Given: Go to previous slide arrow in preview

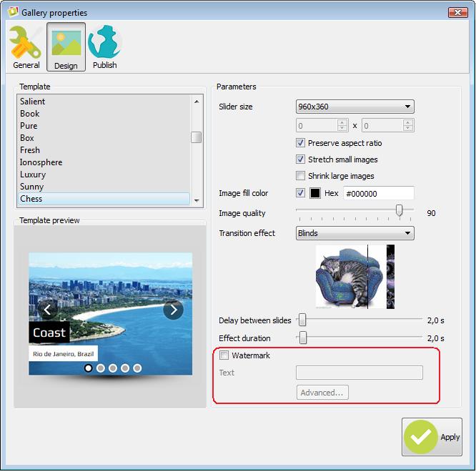Looking at the screenshot, I should pyautogui.click(x=47, y=310).
